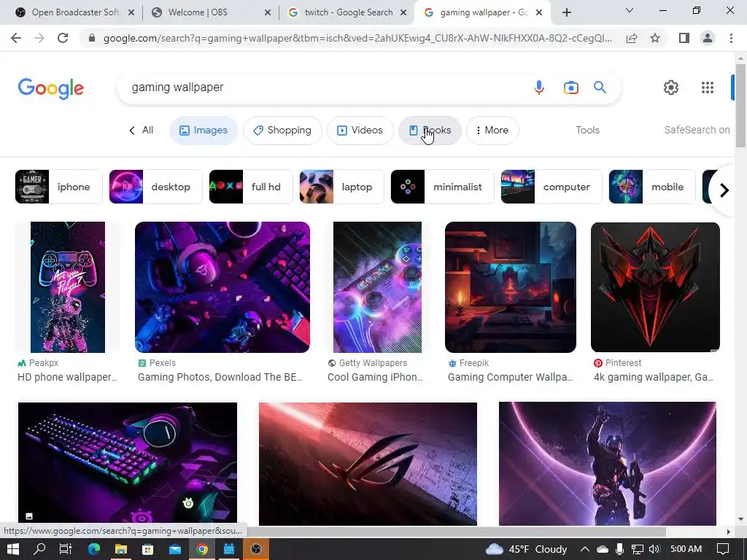Select the Videos filter chip

360,131
